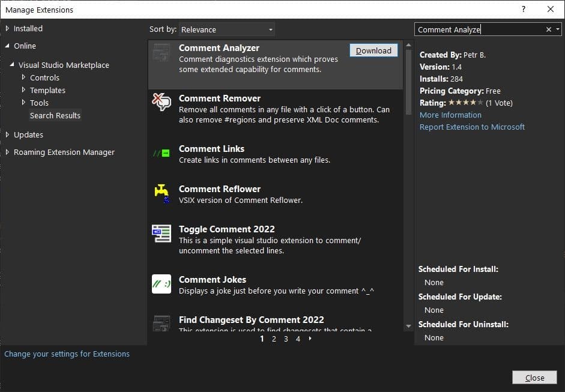The height and width of the screenshot is (392, 565).
Task: Click the results list scroll down arrow
Action: [409, 326]
